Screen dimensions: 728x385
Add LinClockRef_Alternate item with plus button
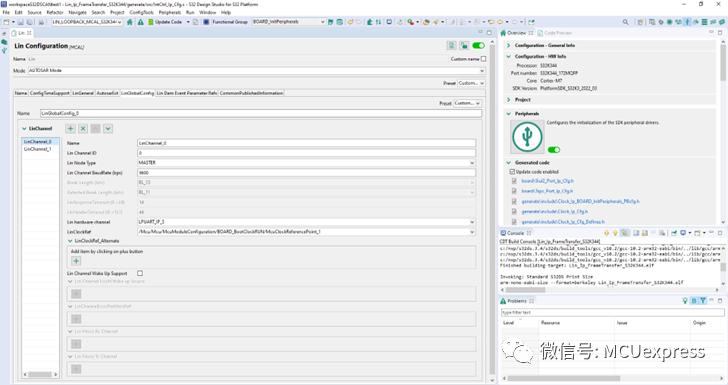point(76,261)
